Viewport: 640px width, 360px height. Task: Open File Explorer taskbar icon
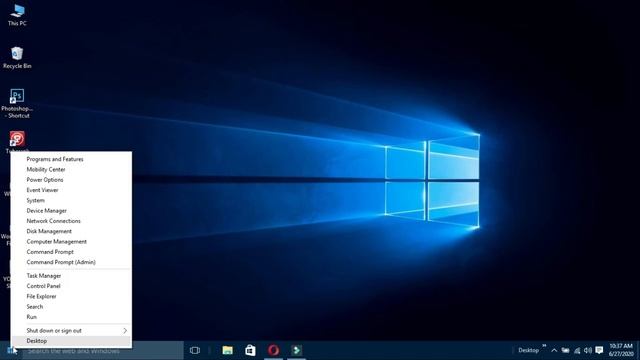click(227, 350)
